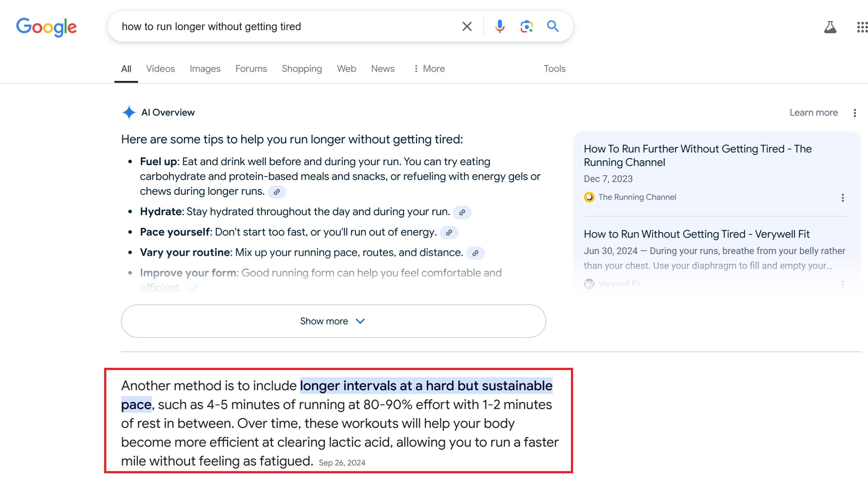Open the Google apps grid
Image resolution: width=868 pixels, height=480 pixels.
862,27
